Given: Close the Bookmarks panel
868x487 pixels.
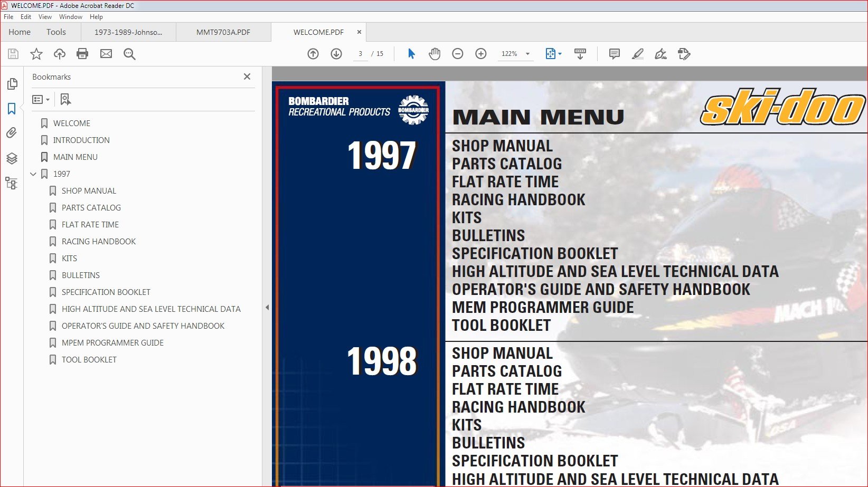Looking at the screenshot, I should point(247,77).
